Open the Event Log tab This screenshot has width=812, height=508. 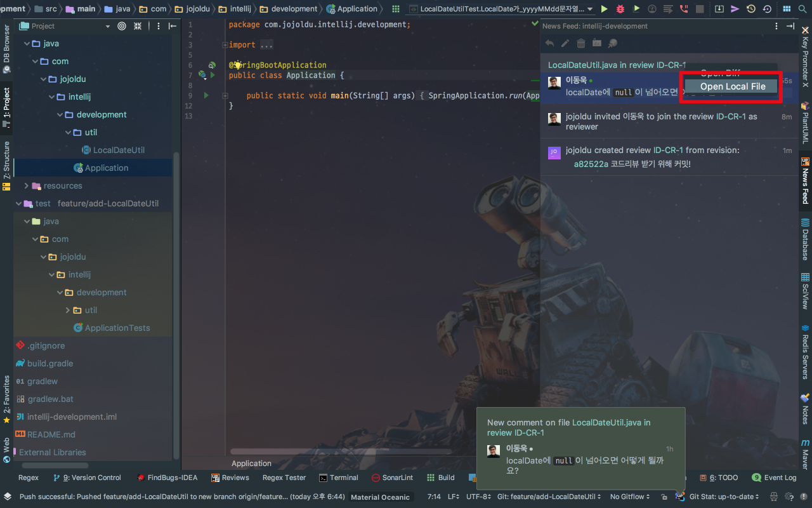[x=774, y=478]
